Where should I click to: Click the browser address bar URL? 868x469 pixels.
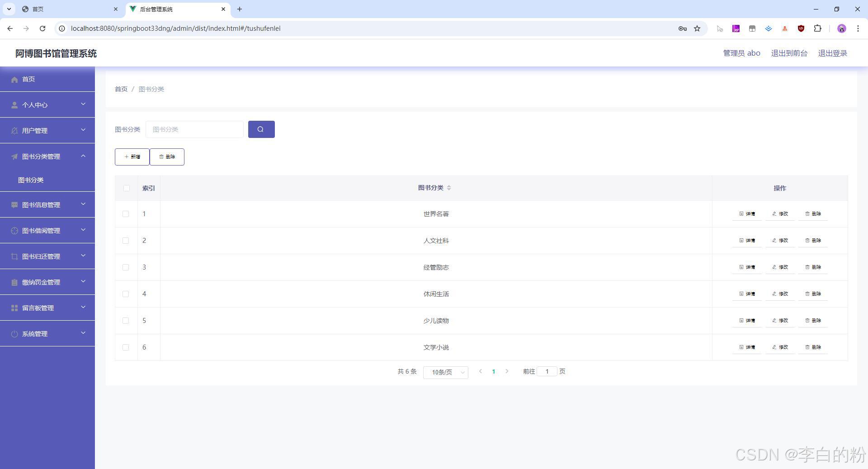[176, 28]
